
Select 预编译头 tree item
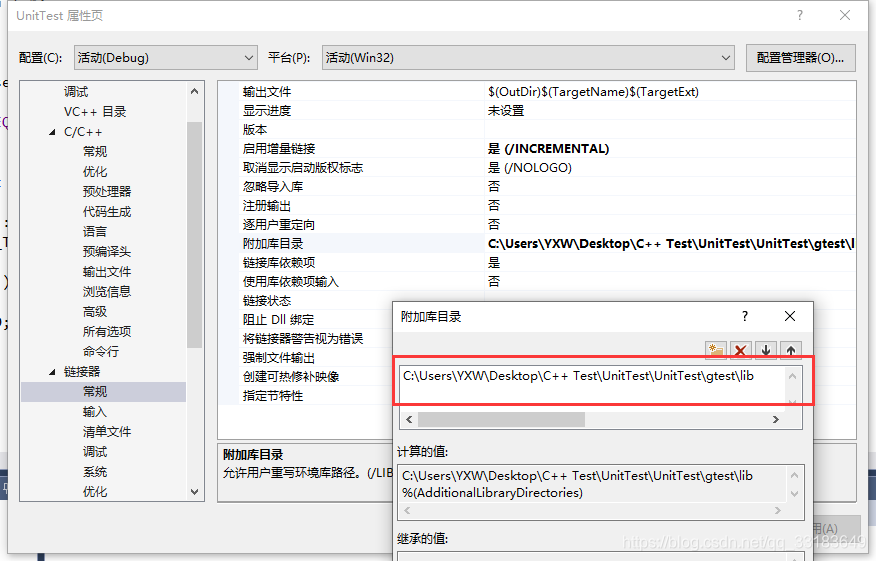[x=107, y=251]
